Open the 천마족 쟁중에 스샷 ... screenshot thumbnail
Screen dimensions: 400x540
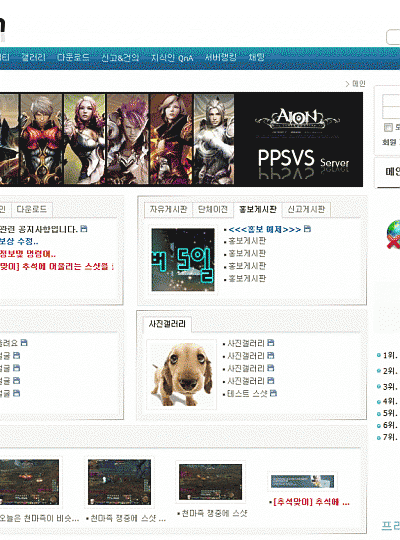119,482
